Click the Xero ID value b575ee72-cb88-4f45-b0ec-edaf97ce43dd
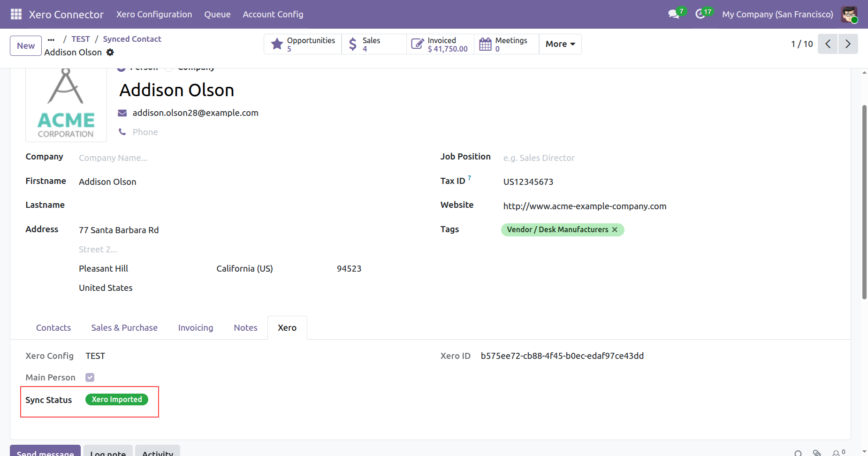This screenshot has width=868, height=456. click(x=562, y=356)
